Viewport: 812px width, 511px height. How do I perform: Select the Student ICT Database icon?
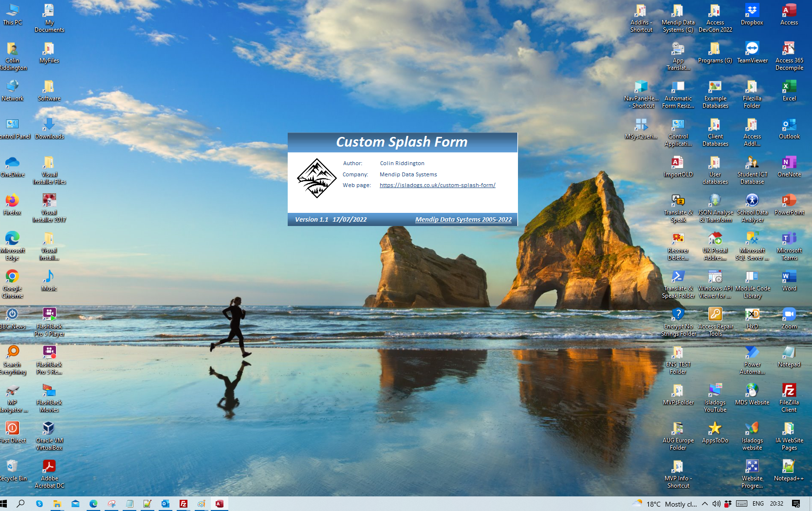[752, 170]
